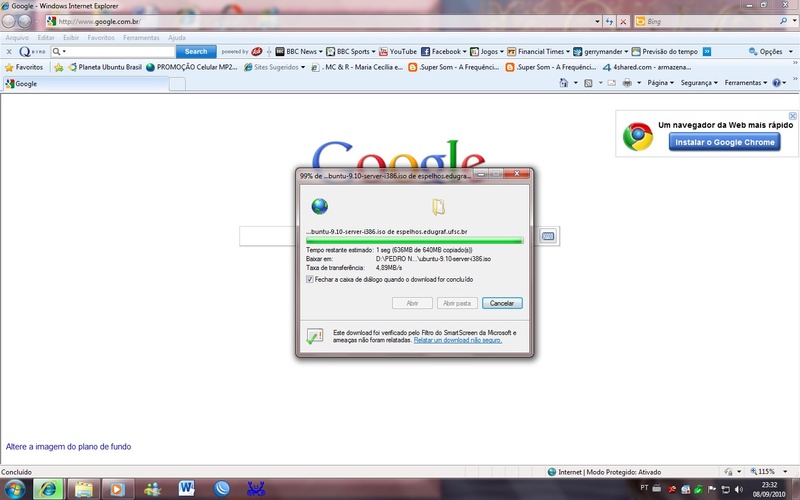Open the 115% zoom level control
This screenshot has height=500, width=800.
[767, 471]
